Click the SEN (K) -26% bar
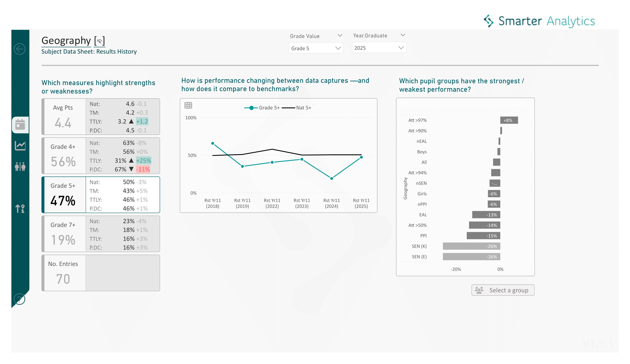Viewport: 630px width, 364px height. [471, 246]
